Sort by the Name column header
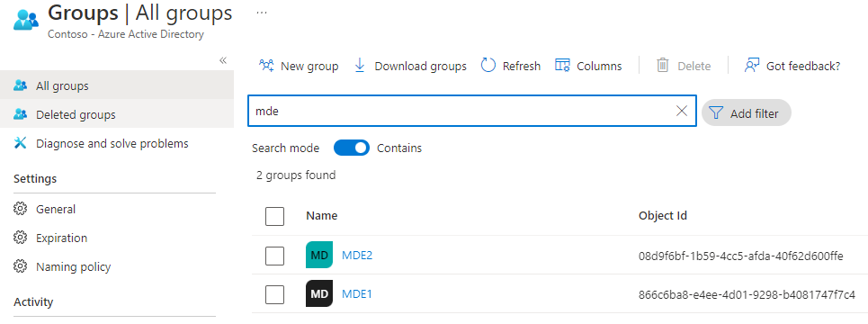Image resolution: width=868 pixels, height=324 pixels. pyautogui.click(x=322, y=215)
